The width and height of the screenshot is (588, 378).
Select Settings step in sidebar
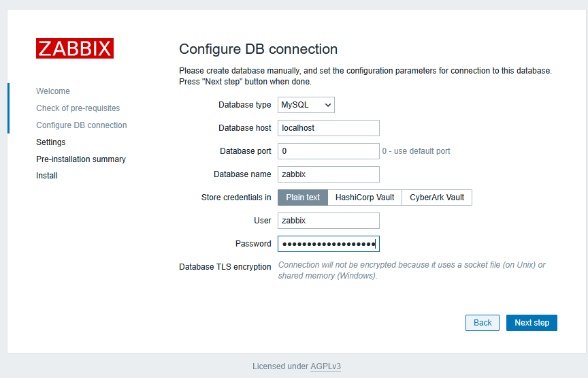click(x=50, y=142)
